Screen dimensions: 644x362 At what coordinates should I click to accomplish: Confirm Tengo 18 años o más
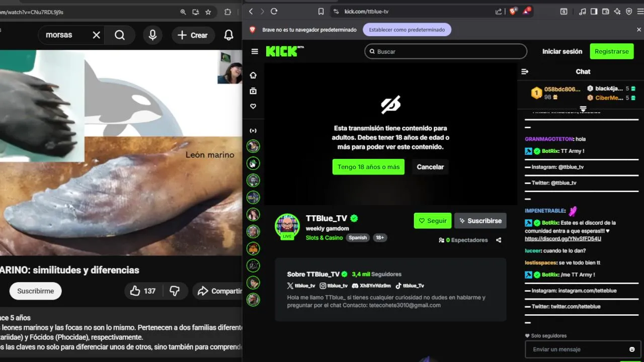tap(368, 167)
